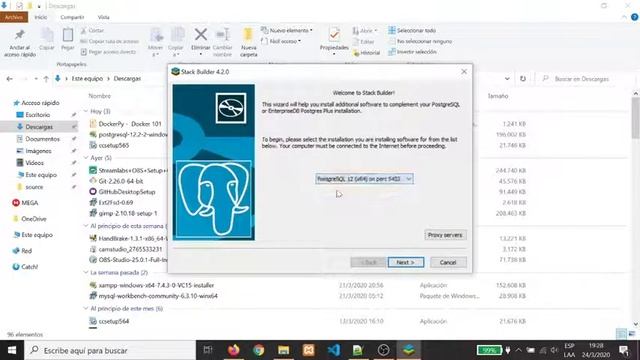Select Red in the sidebar

coord(22,251)
